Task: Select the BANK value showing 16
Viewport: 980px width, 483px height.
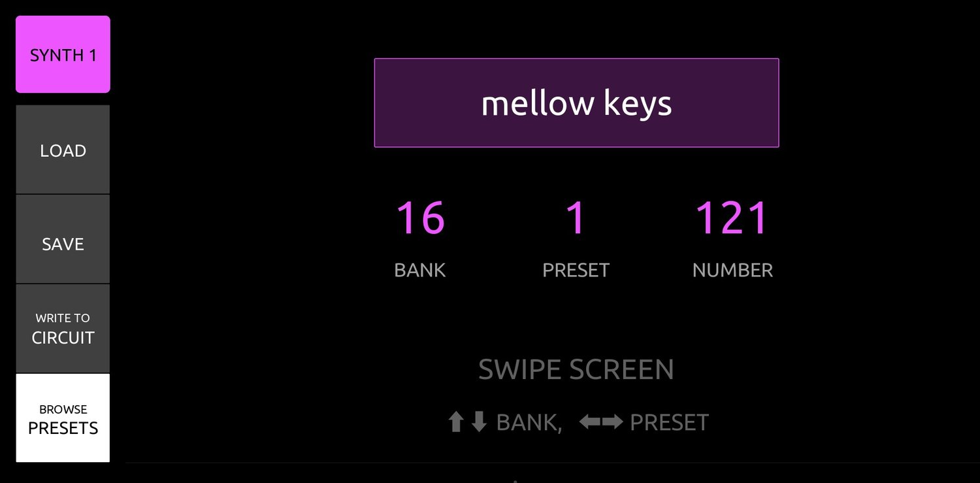Action: click(x=419, y=218)
